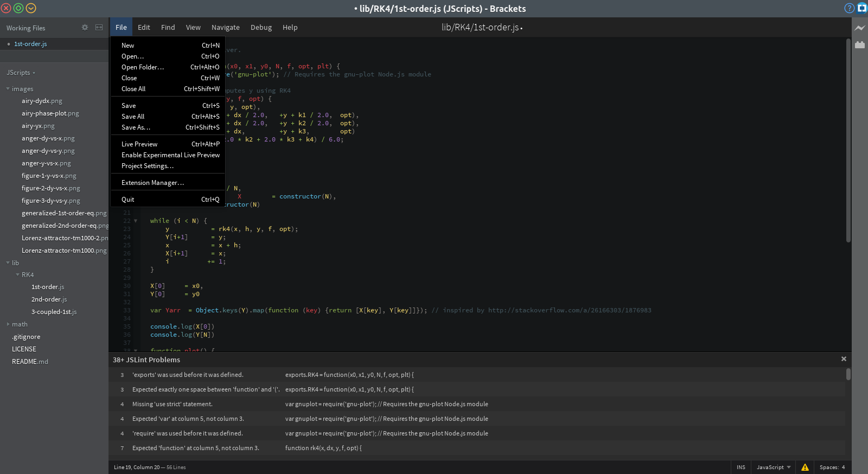Open 1st-order.js in the RK4 tree
868x474 pixels.
click(48, 287)
